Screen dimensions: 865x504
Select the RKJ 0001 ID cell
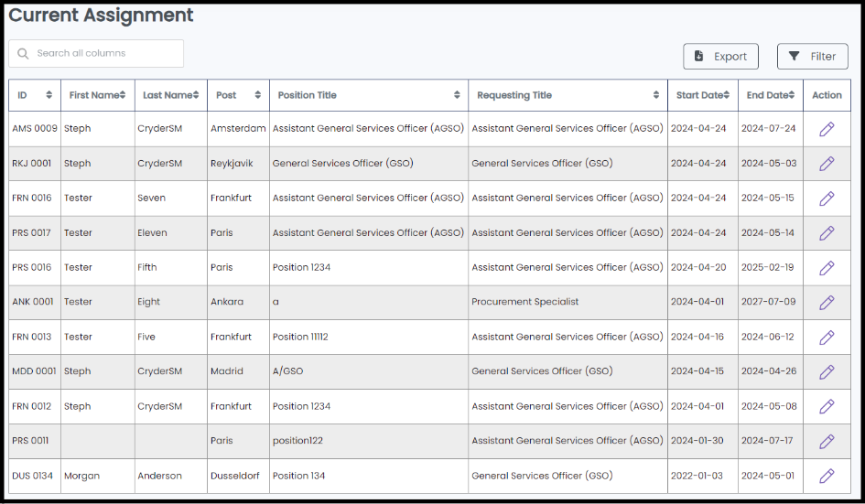35,163
